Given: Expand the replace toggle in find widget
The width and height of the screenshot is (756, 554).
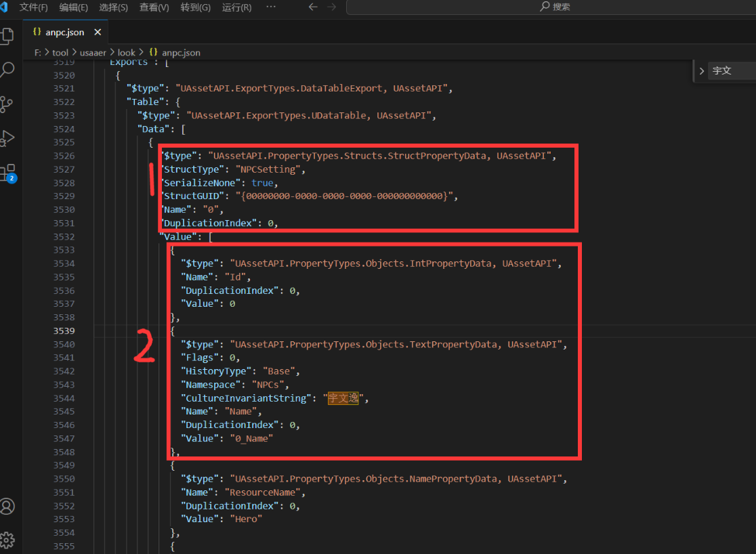Looking at the screenshot, I should point(701,70).
